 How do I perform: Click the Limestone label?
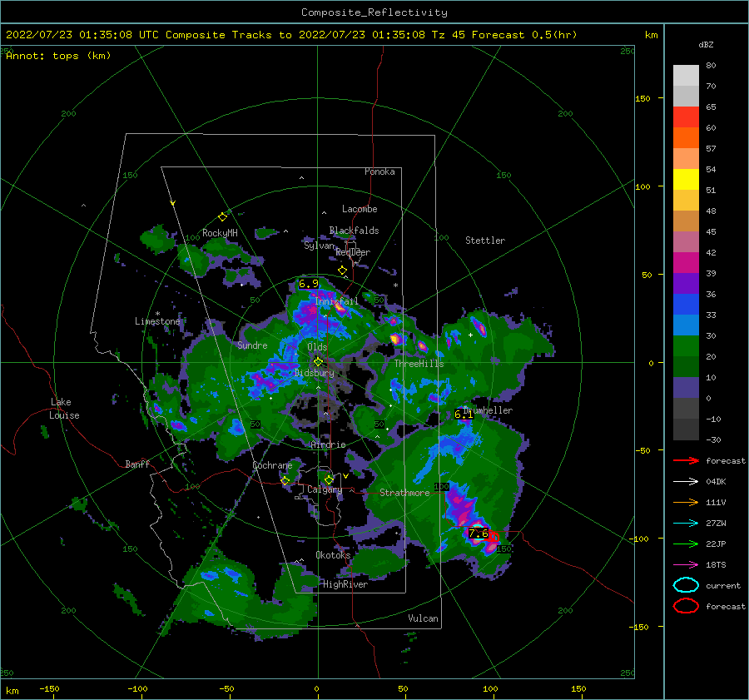pos(157,321)
